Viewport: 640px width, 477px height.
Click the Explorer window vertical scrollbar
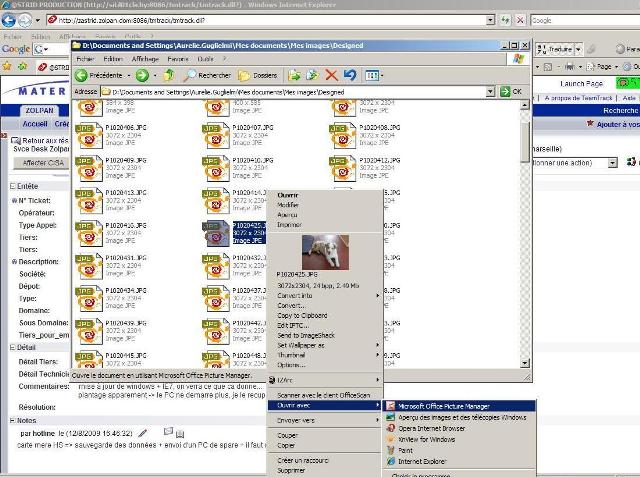point(525,140)
